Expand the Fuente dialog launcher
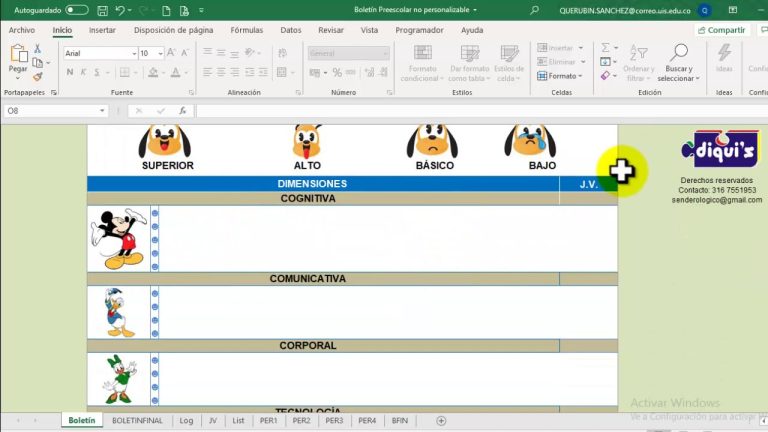This screenshot has height=432, width=768. [x=191, y=93]
